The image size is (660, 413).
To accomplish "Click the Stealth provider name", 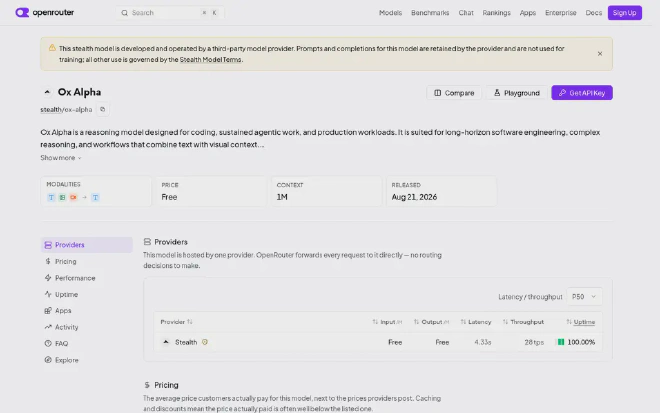I will pyautogui.click(x=186, y=342).
